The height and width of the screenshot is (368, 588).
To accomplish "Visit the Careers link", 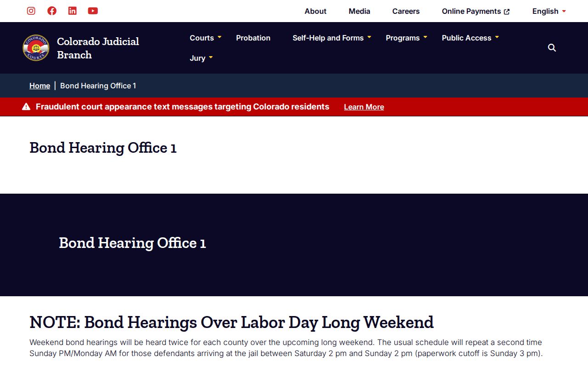I will pyautogui.click(x=406, y=11).
